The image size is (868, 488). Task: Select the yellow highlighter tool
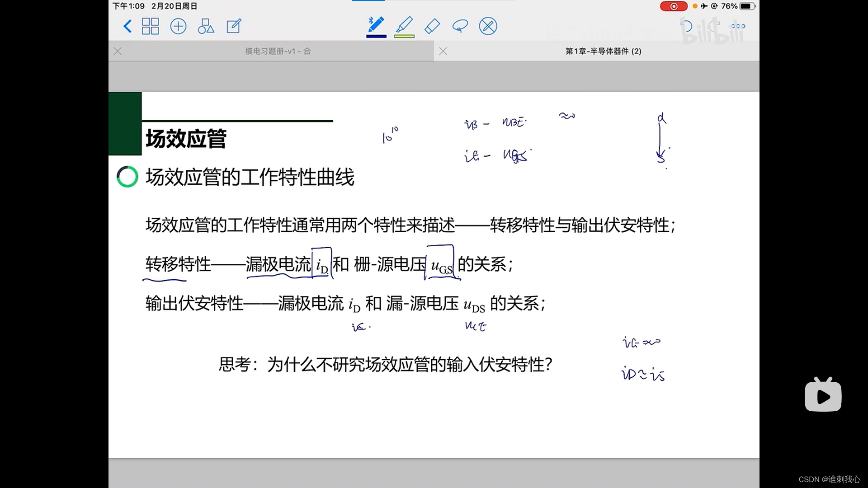(404, 24)
